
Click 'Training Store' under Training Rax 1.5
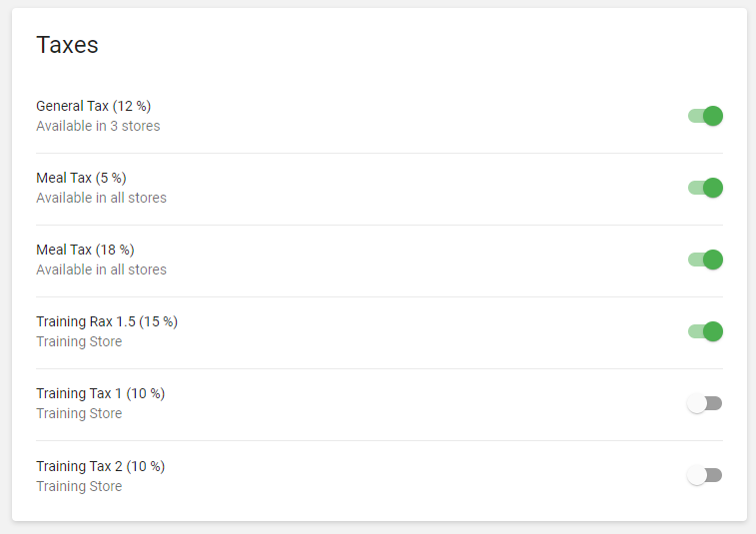pos(79,341)
